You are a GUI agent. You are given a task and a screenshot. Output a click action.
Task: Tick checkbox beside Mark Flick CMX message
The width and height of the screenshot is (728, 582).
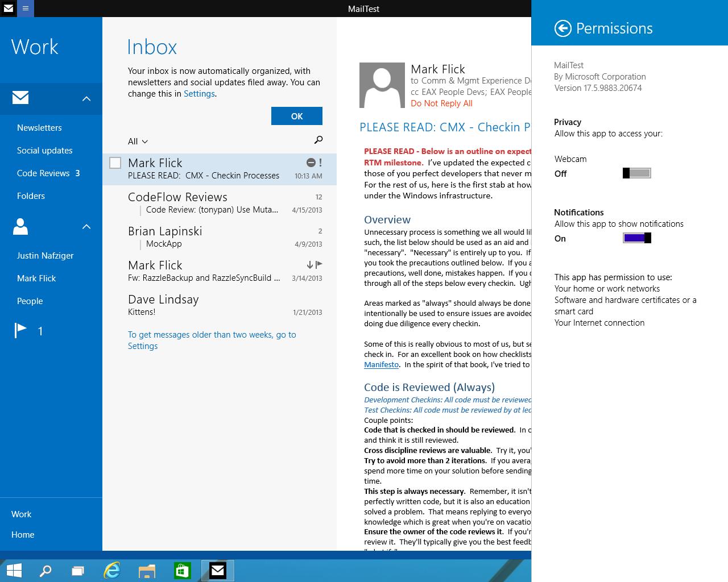tap(115, 163)
